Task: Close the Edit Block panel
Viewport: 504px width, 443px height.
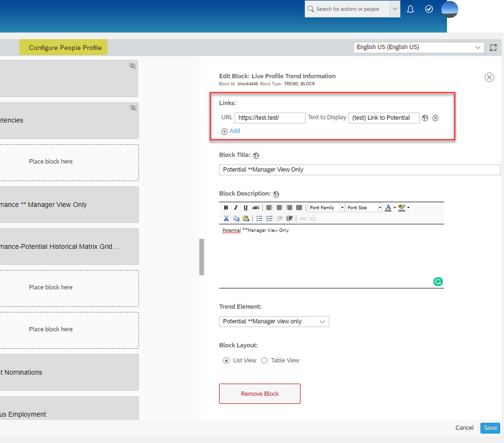Action: 489,77
